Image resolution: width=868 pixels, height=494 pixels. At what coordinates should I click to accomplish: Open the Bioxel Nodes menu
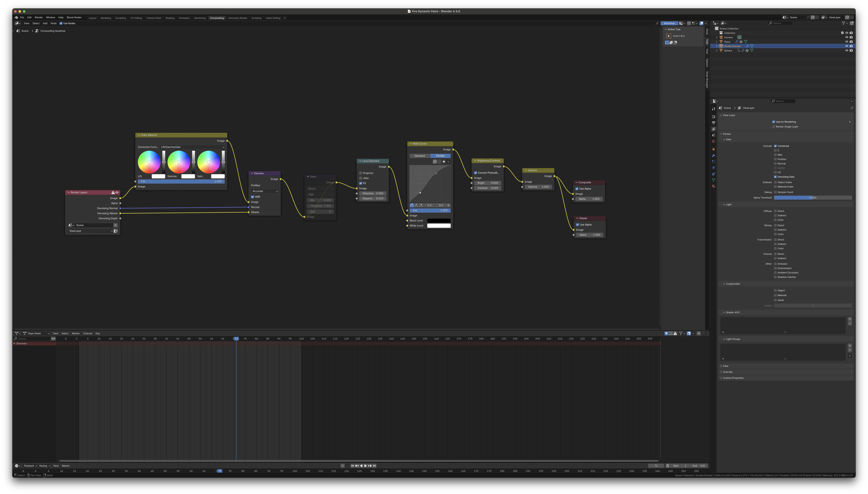pos(74,17)
